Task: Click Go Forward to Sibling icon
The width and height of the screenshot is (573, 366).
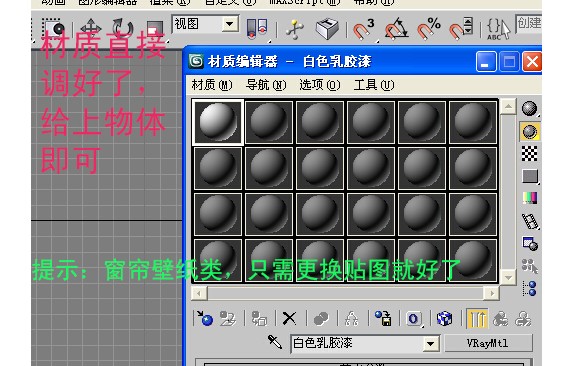Action: (x=523, y=319)
